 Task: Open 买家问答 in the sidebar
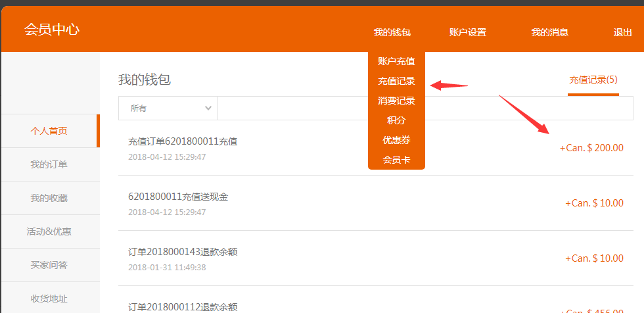click(49, 265)
